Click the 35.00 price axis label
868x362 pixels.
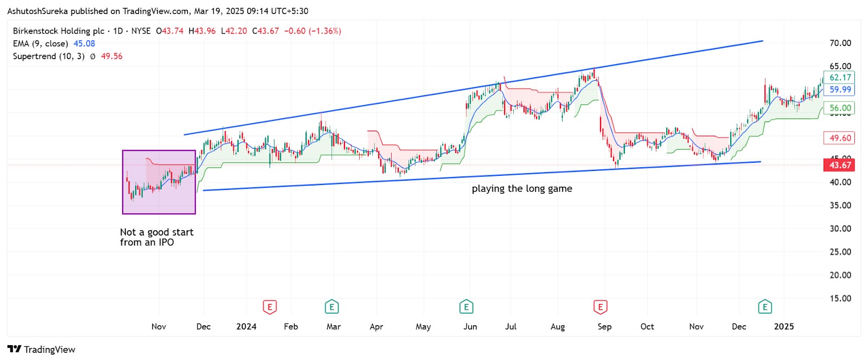click(840, 205)
